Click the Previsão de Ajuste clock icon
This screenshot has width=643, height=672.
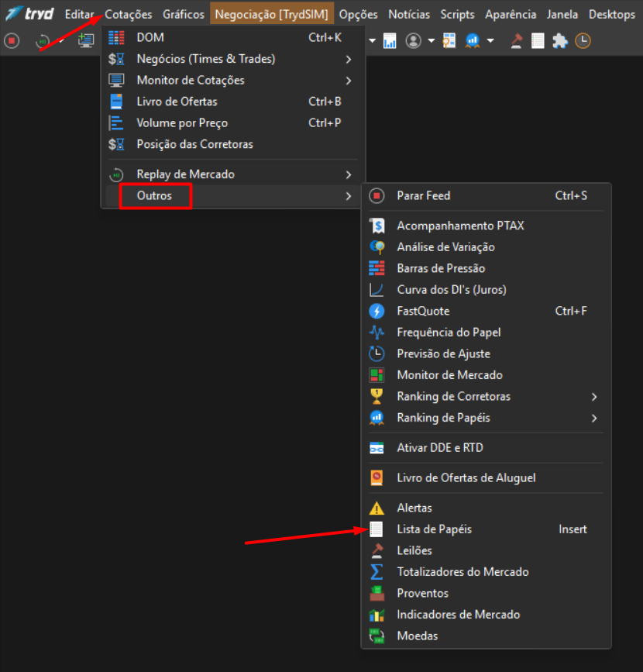click(377, 353)
